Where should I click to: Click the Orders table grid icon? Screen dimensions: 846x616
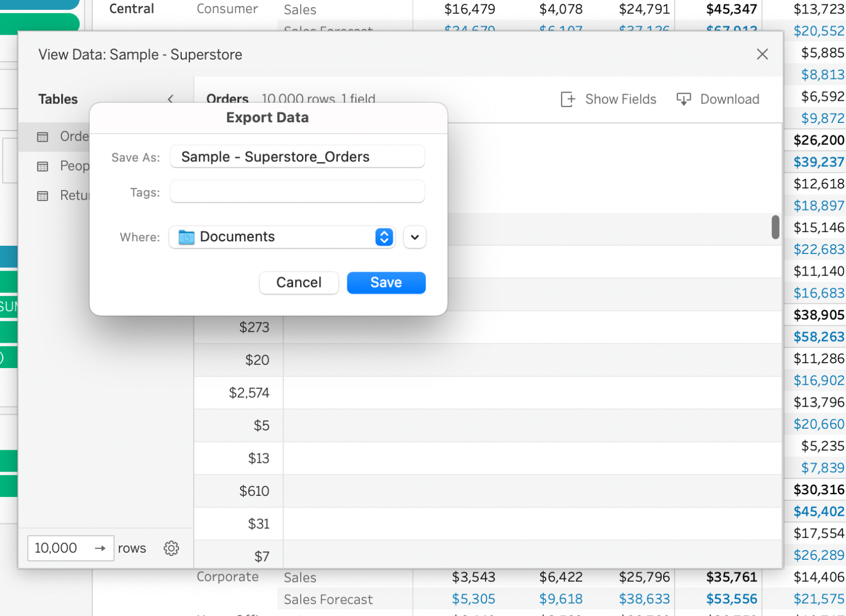[x=44, y=137]
